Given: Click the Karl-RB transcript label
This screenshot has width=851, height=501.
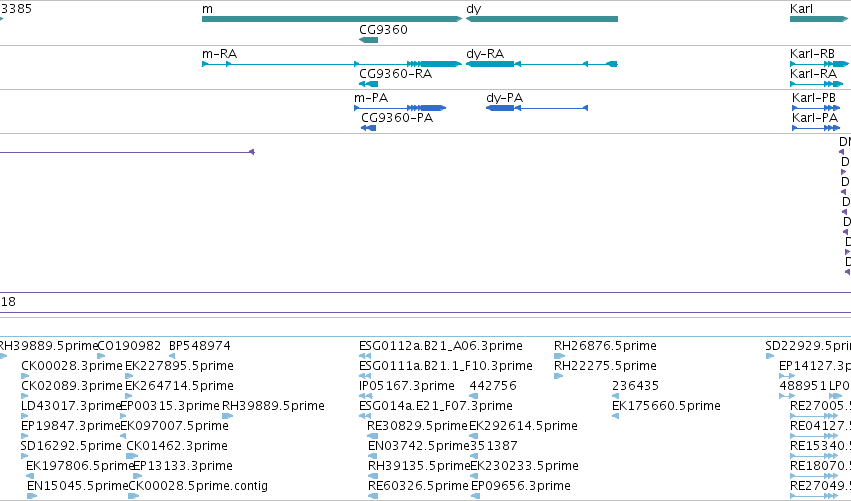Looking at the screenshot, I should click(x=812, y=54).
